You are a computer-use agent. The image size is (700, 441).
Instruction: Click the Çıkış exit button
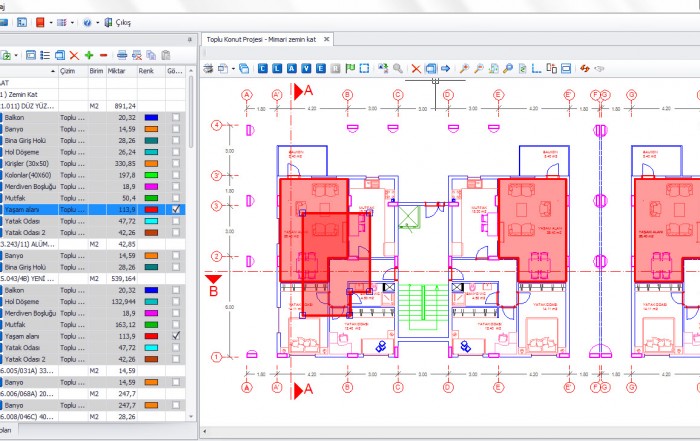pyautogui.click(x=119, y=22)
